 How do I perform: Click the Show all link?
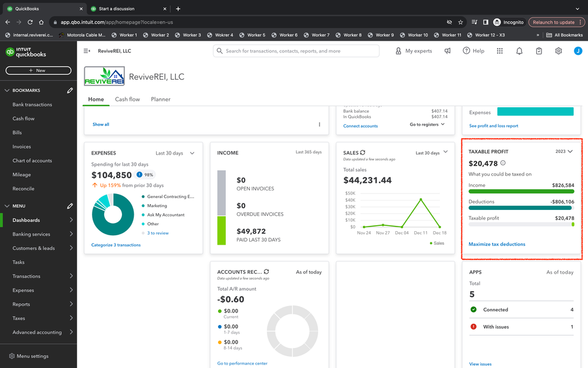(x=101, y=124)
